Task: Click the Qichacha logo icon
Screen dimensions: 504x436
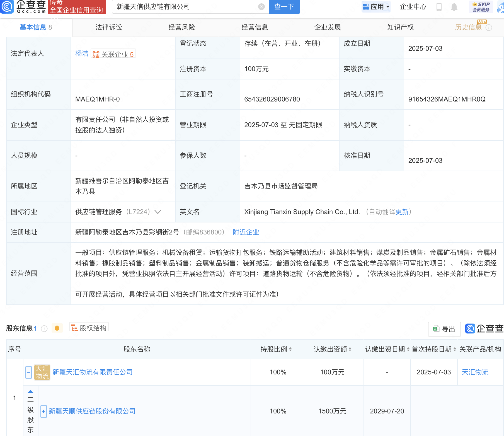Action: point(7,7)
